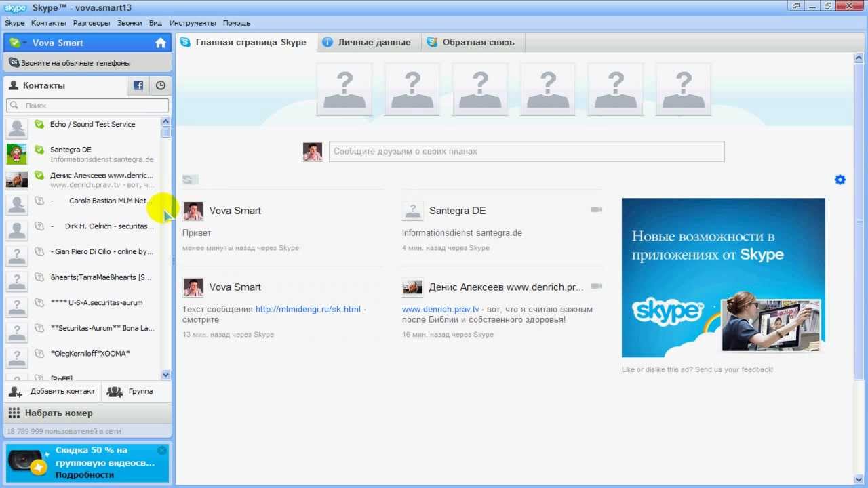
Task: Open home feed settings gear
Action: tap(840, 180)
